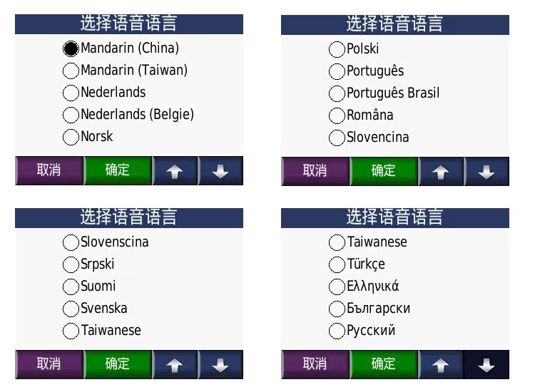Choose the Norsk voice language

[71, 137]
